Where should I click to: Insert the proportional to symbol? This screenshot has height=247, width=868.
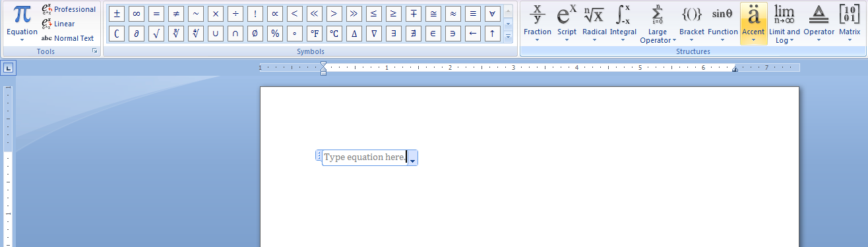click(x=275, y=13)
